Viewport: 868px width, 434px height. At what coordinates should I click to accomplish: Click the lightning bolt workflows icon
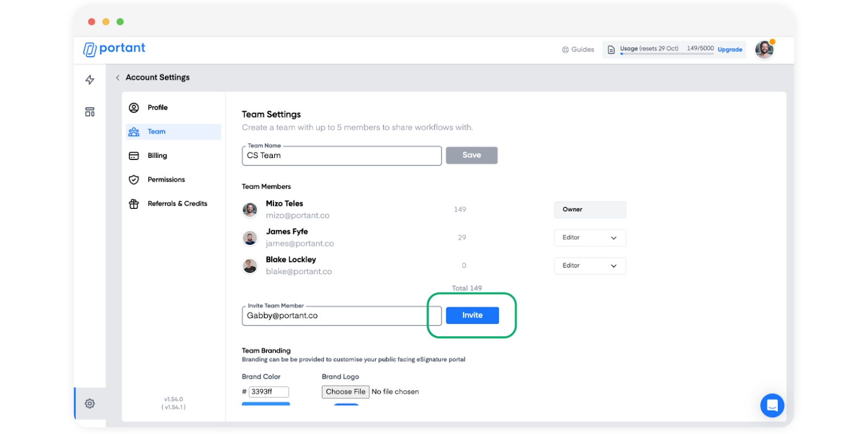click(x=90, y=80)
